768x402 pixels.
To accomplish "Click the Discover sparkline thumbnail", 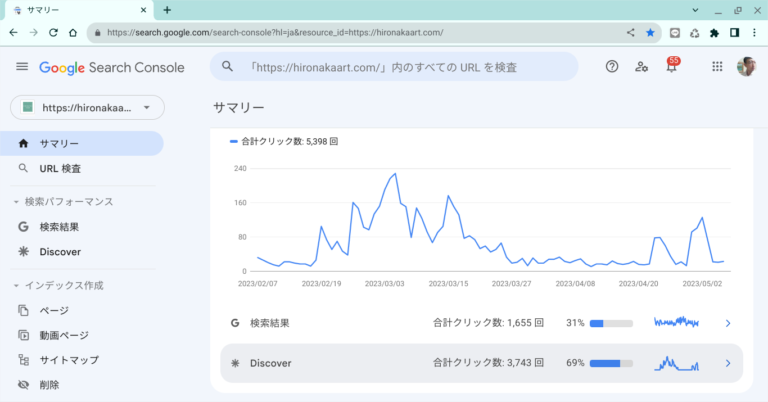I will point(676,363).
